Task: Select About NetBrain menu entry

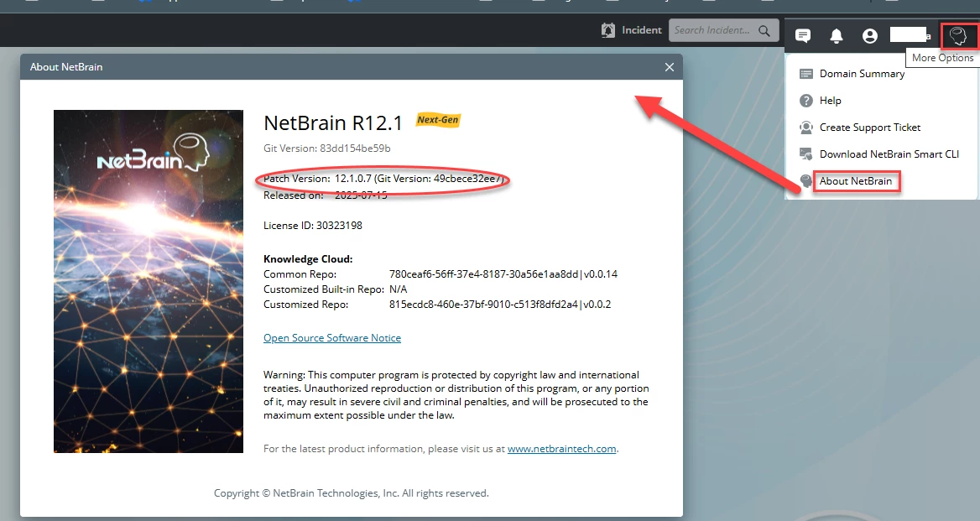Action: (x=856, y=181)
